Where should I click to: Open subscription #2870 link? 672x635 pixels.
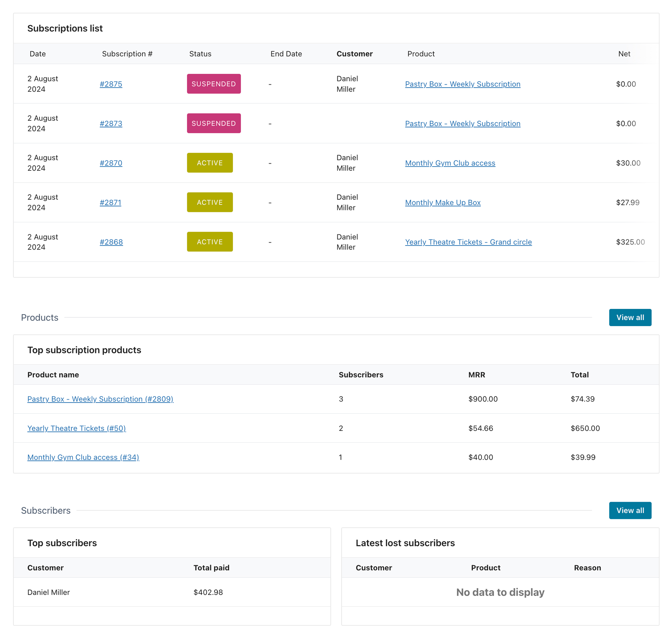(x=111, y=163)
